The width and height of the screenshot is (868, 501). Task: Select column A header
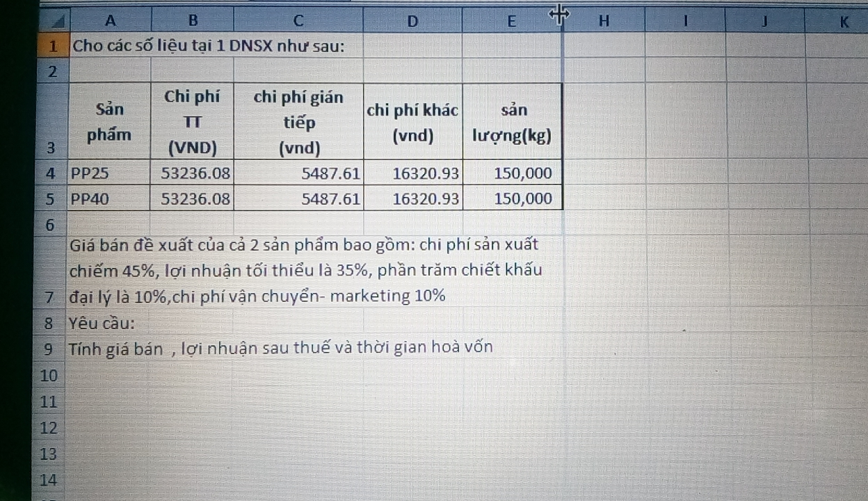[111, 19]
